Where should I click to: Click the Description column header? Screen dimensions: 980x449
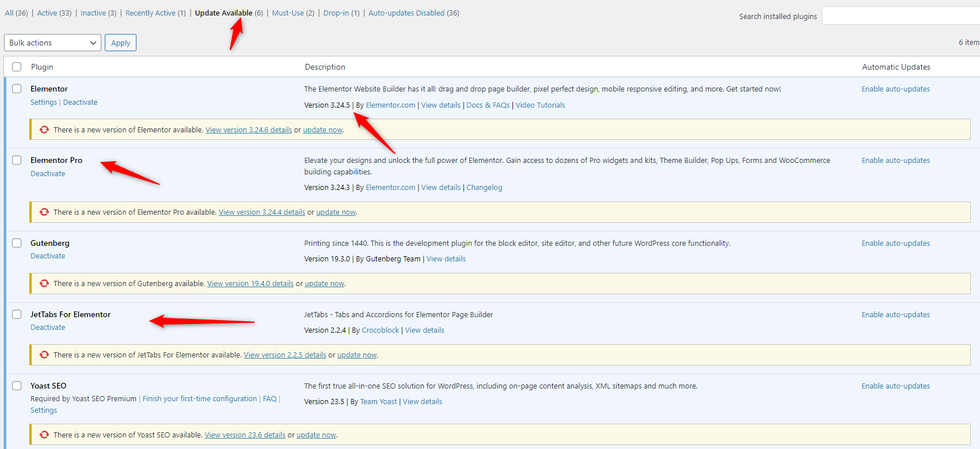coord(325,67)
